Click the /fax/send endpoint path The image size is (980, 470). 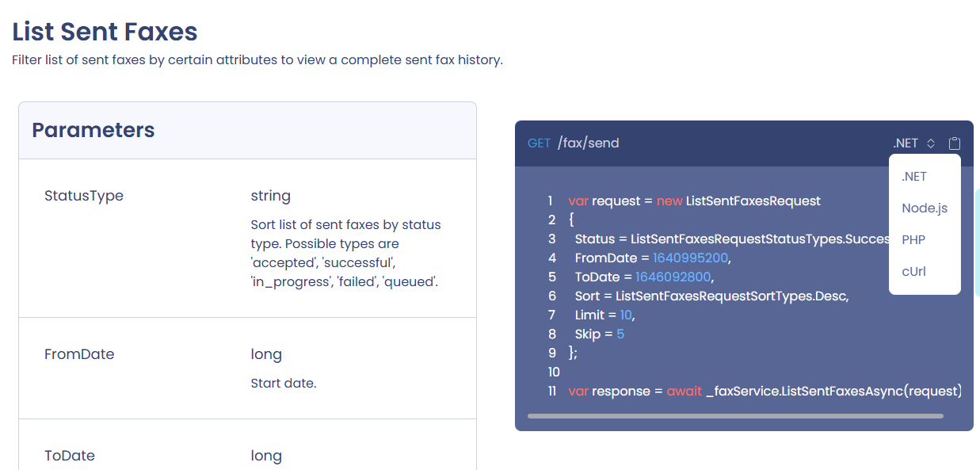point(589,143)
